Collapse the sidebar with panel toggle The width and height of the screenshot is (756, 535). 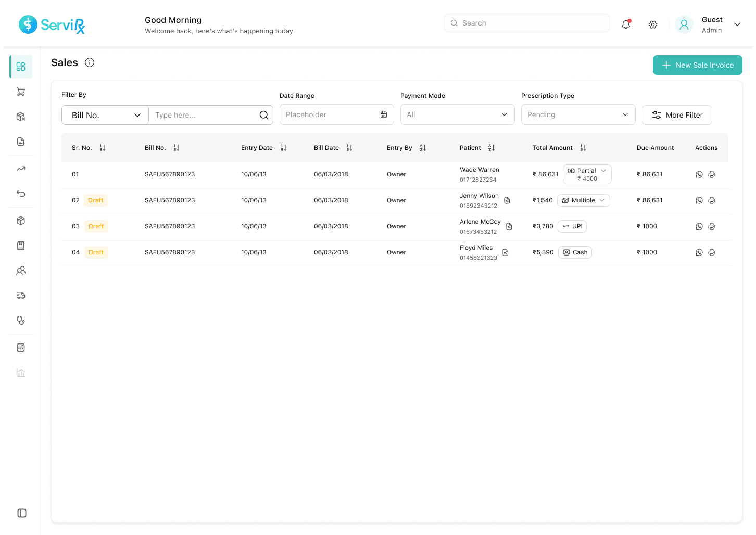[22, 513]
